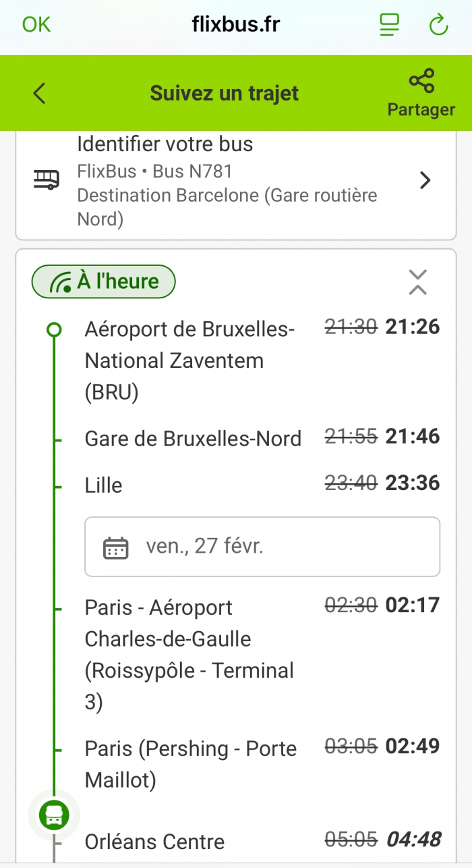Tap the OK button in browser bar
Viewport: 472px width, 868px height.
pos(36,25)
